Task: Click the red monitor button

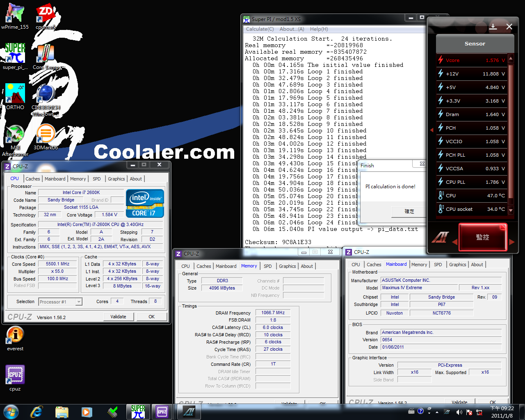Action: (x=483, y=237)
